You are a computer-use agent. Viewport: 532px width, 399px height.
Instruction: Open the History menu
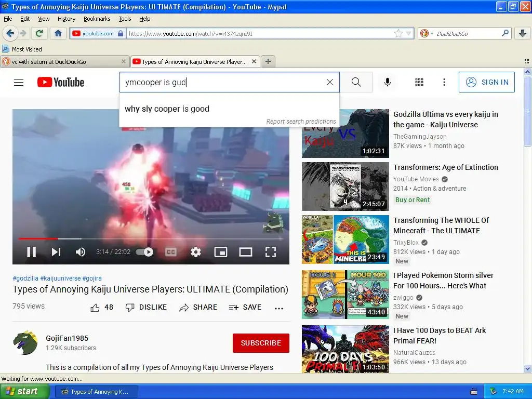(x=66, y=19)
